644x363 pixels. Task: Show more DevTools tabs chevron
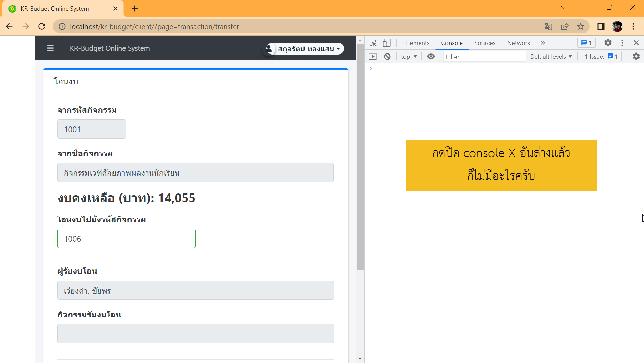543,43
